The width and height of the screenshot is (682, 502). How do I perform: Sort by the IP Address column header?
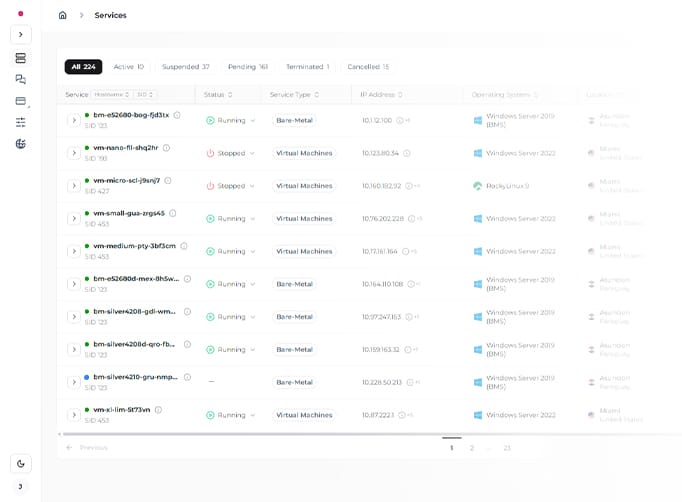[x=381, y=94]
